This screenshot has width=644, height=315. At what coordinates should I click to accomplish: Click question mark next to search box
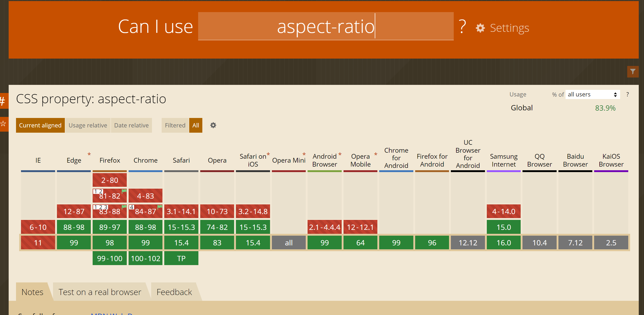[462, 27]
